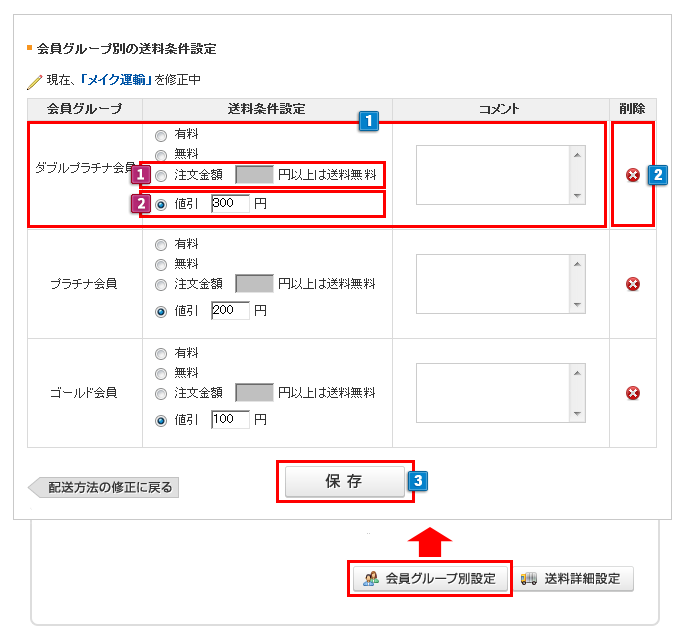Select 注文金額 radio for ダブルプラチナ会員

(161, 175)
